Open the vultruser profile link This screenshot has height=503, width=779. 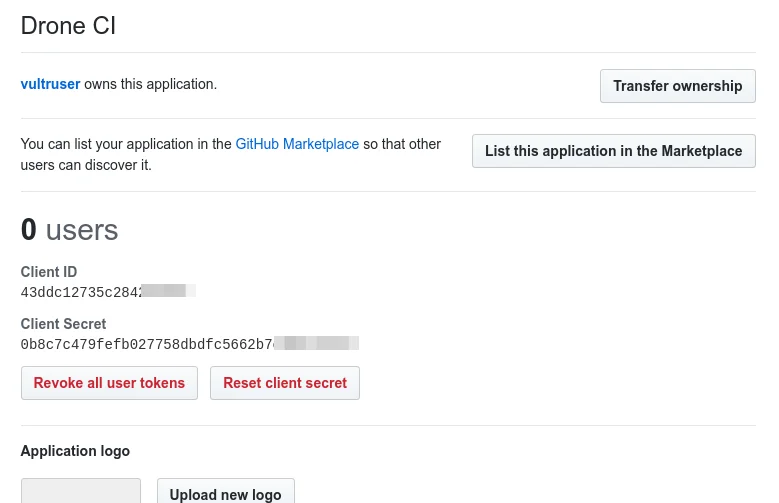(x=50, y=84)
